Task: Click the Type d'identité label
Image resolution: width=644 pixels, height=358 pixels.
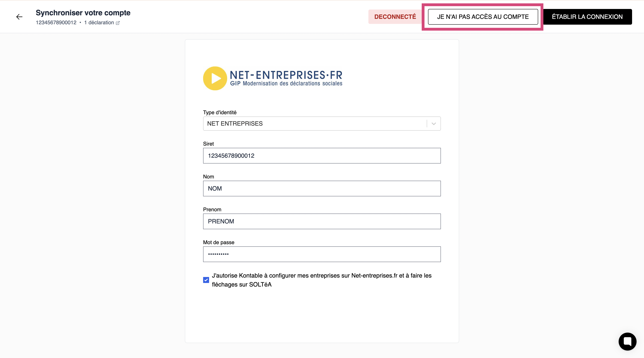Action: click(220, 112)
